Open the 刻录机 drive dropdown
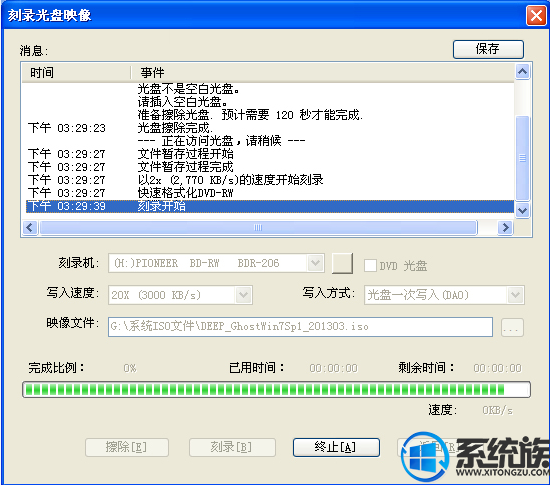Viewport: 550px width, 485px height. click(x=315, y=263)
